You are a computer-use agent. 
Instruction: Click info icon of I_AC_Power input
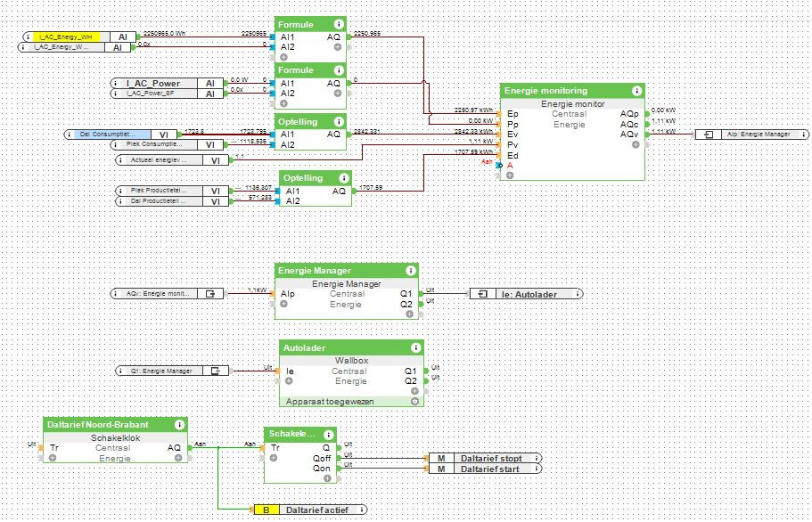coord(116,83)
